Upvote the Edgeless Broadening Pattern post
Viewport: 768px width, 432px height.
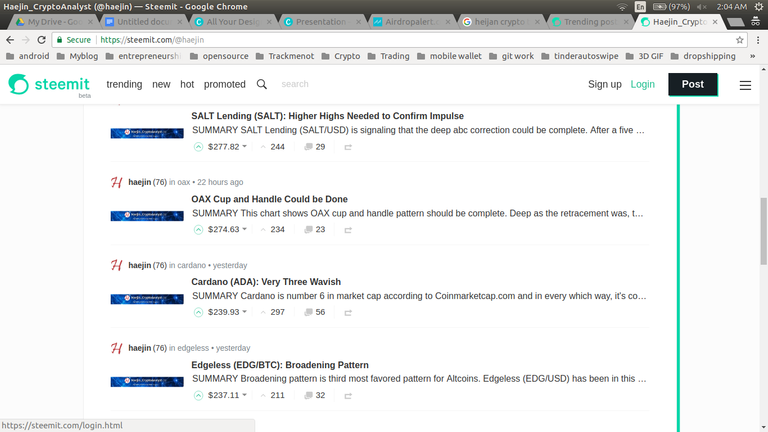point(198,395)
